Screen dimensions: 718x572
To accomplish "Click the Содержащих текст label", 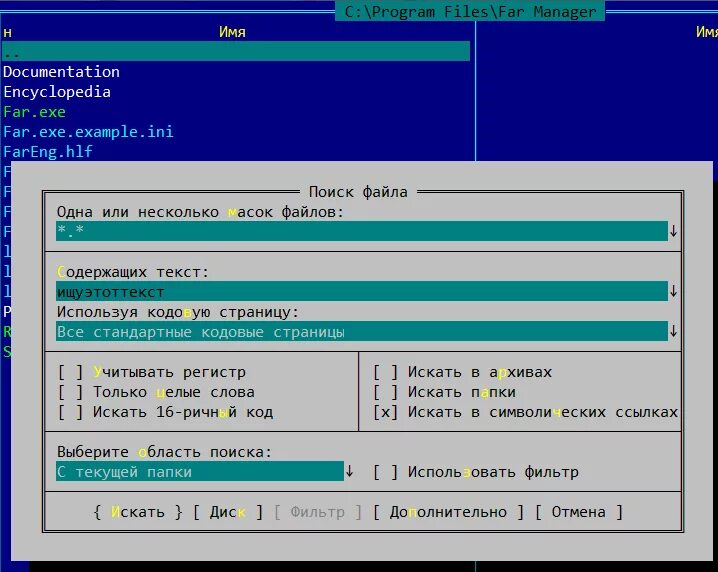I will [133, 272].
